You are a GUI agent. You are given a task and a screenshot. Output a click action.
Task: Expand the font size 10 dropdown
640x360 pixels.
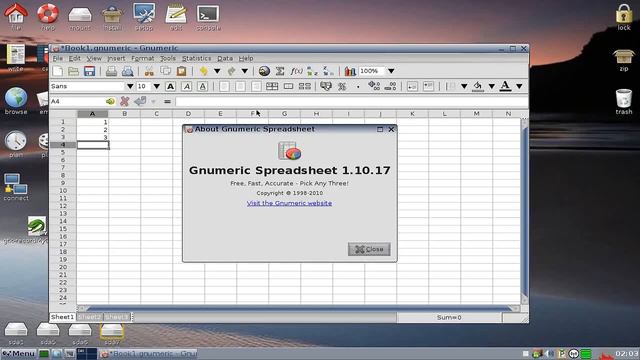click(156, 86)
